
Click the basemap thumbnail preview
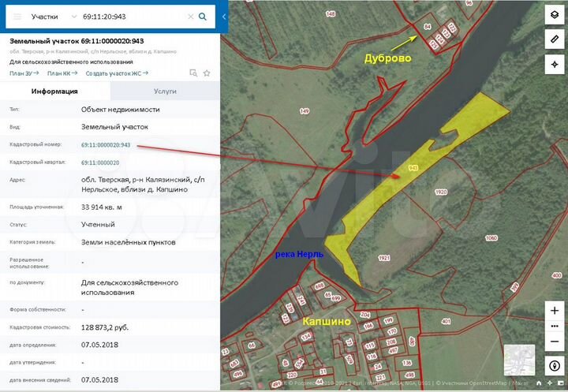tap(518, 360)
